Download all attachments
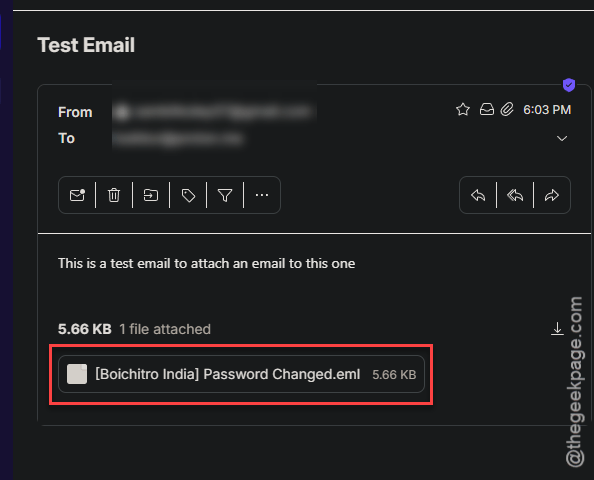Screen dimensions: 594x480 click(557, 328)
